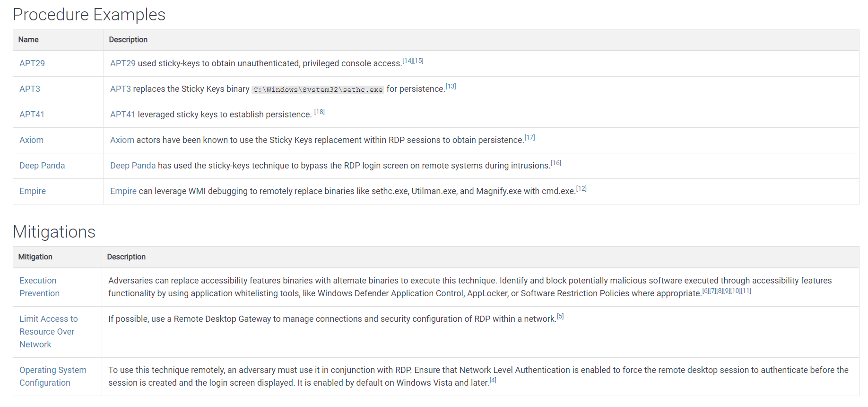Click the Deep Panda name link
This screenshot has width=868, height=407.
[x=42, y=166]
